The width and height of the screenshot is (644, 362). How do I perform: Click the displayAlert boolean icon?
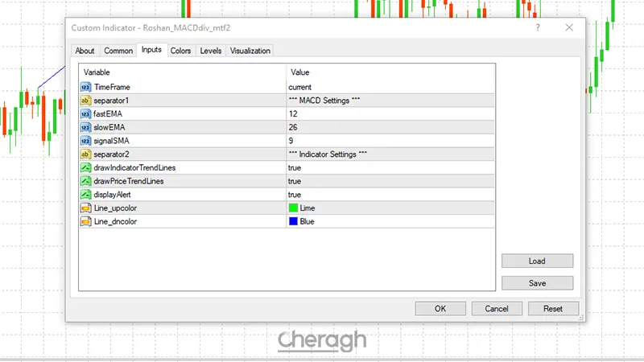(85, 195)
